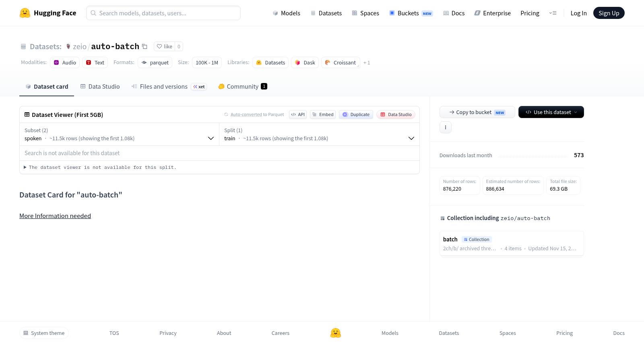Viewport: 644px width, 347px height.
Task: Click the Dask library tag
Action: 305,62
